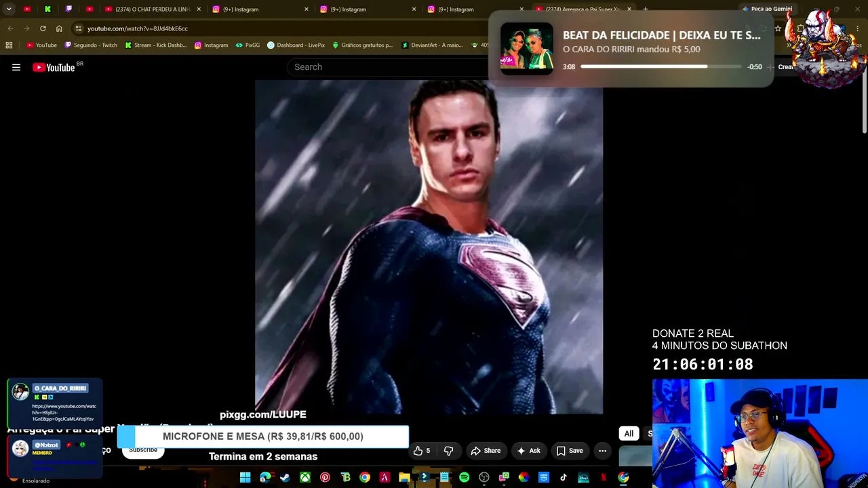Switch to 'O CHAT PERDEU A LINHA' tab
The height and width of the screenshot is (488, 868).
[x=153, y=9]
